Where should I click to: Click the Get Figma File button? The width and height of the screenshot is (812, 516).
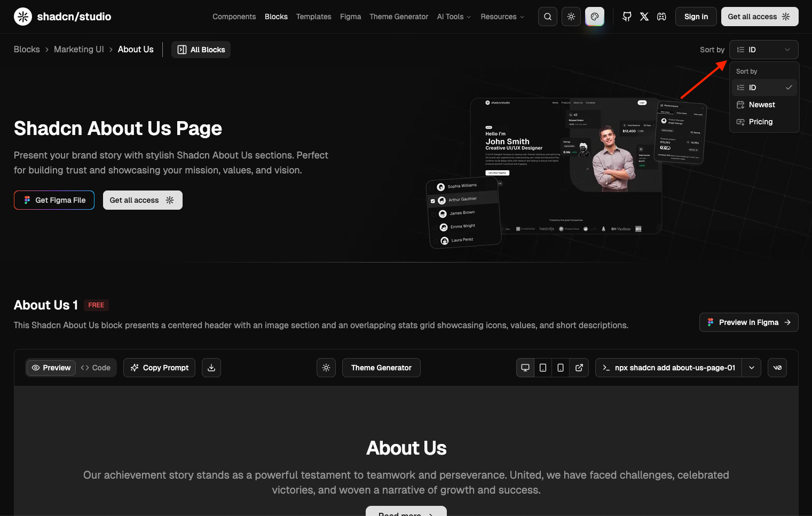(54, 200)
